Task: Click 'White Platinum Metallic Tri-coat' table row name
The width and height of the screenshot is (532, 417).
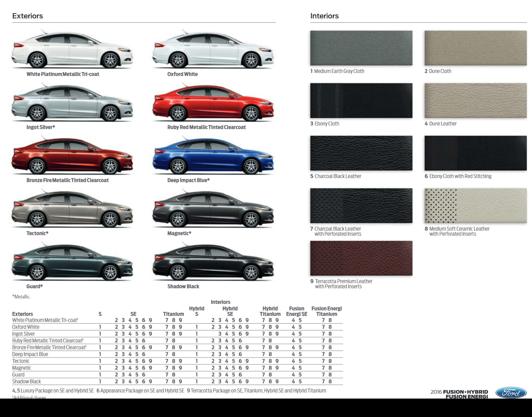Action: tap(45, 320)
